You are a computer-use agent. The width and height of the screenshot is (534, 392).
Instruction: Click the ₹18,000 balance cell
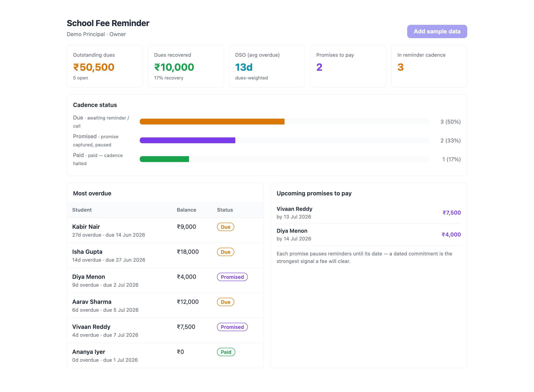coord(188,251)
